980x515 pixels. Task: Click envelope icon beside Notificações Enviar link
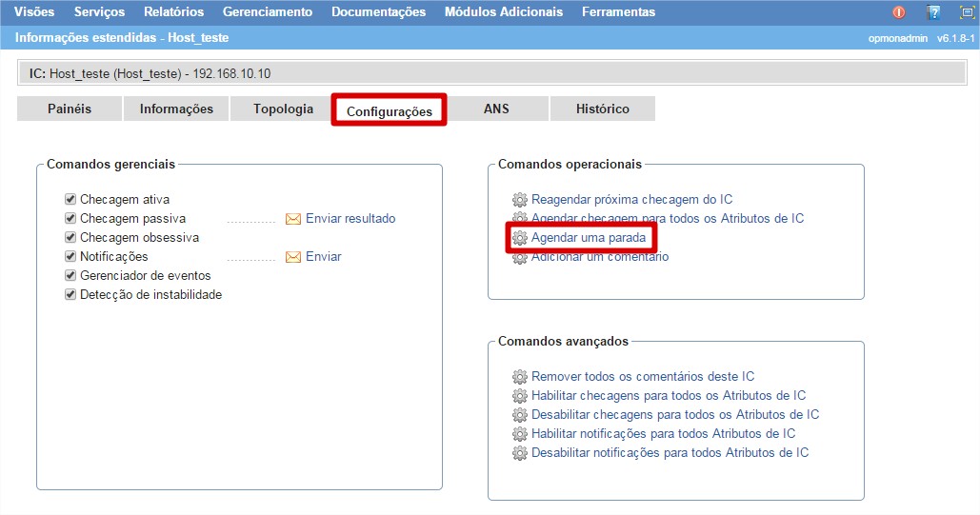293,257
